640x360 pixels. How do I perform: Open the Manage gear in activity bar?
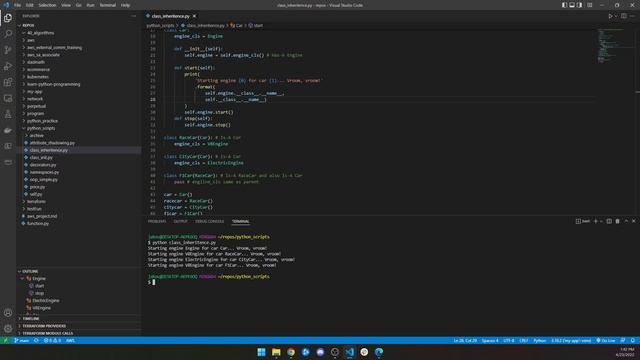(x=8, y=329)
